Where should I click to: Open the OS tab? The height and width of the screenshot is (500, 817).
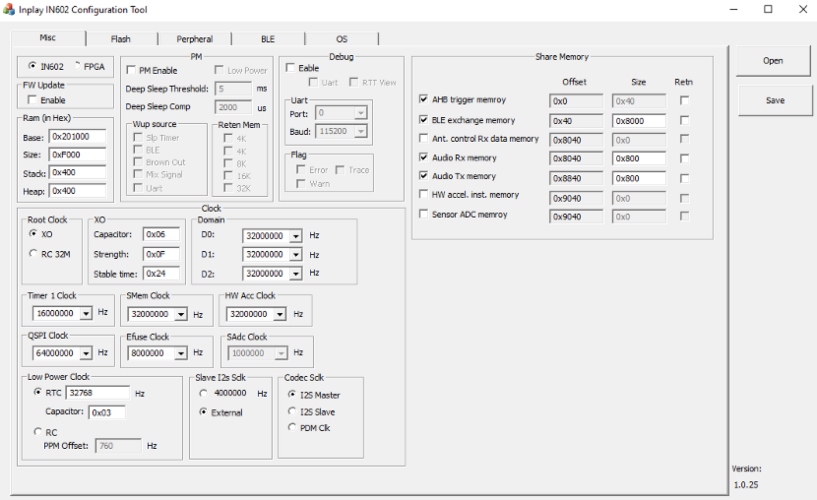tap(342, 39)
